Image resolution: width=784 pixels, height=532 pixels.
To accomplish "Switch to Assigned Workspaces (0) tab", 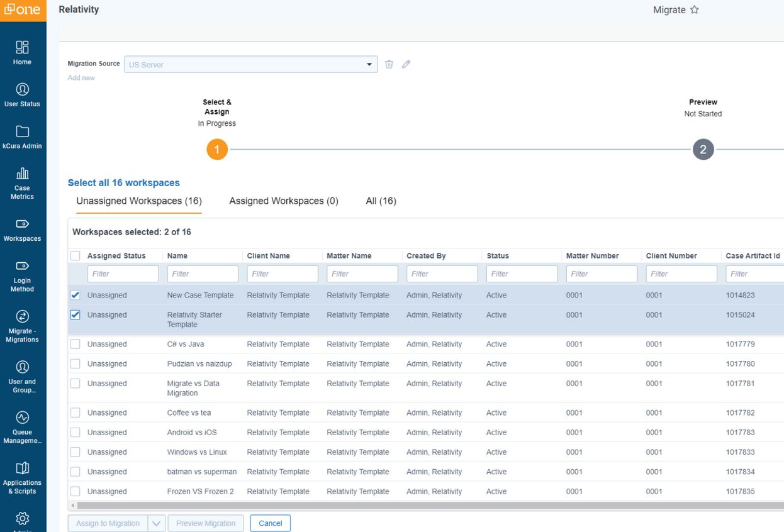I will tap(283, 201).
